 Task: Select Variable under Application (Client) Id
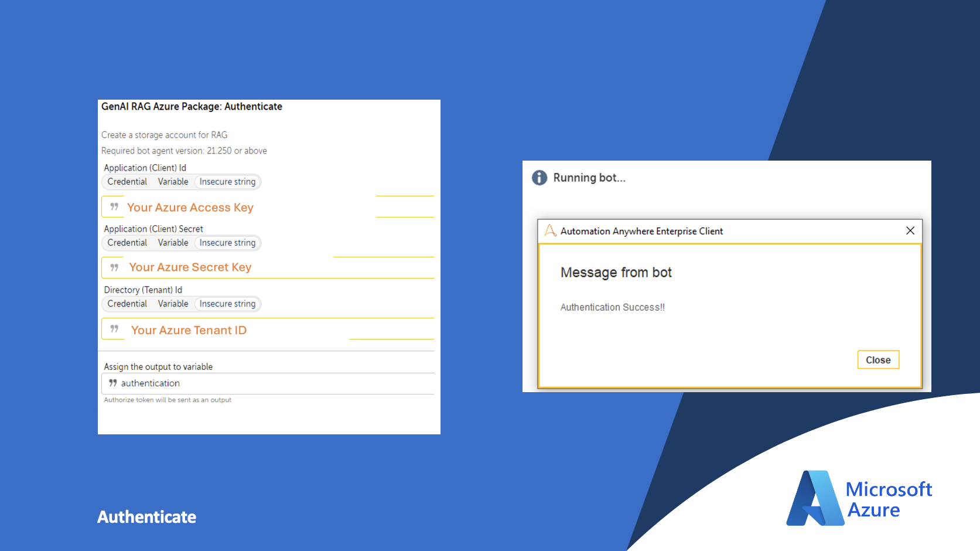[173, 182]
